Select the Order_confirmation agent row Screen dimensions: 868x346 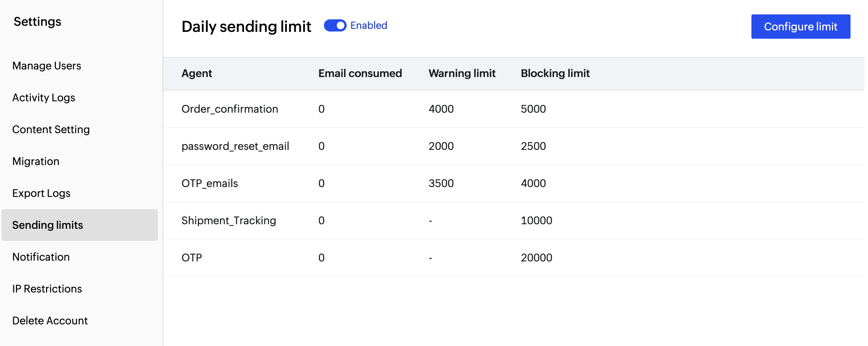tap(230, 109)
